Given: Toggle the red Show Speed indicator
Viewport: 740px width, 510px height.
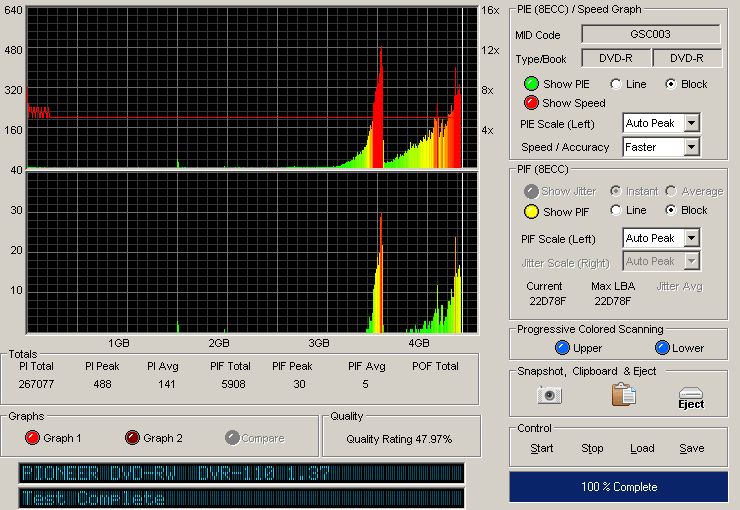Looking at the screenshot, I should [x=531, y=103].
